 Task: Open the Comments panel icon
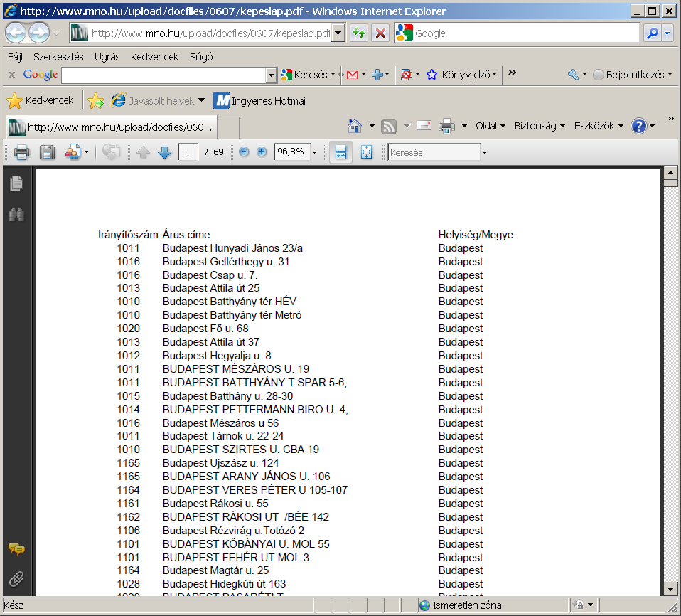(x=16, y=548)
